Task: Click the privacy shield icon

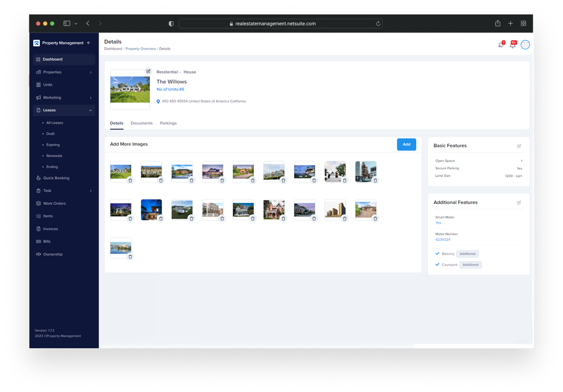Action: (x=171, y=24)
